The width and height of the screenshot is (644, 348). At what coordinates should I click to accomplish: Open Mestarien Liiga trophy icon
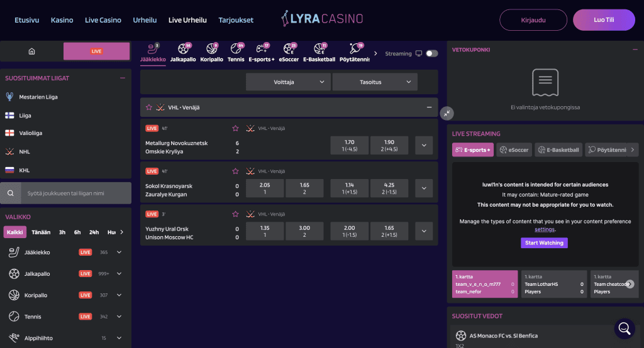click(9, 97)
